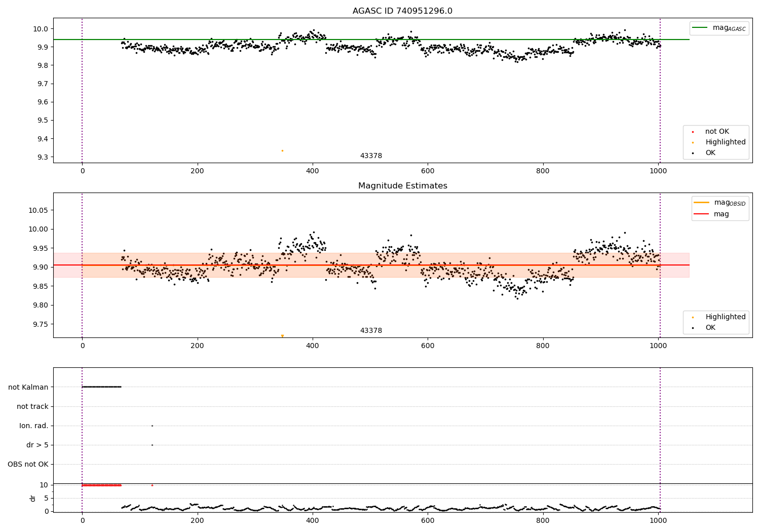Select the Magnitude Estimates subplot title
The image size is (760, 532).
tap(402, 186)
